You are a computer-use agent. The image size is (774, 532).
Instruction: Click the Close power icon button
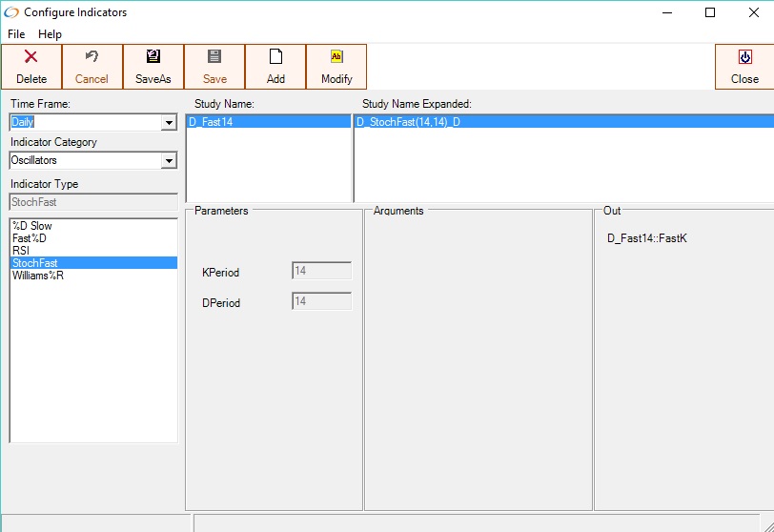point(744,57)
